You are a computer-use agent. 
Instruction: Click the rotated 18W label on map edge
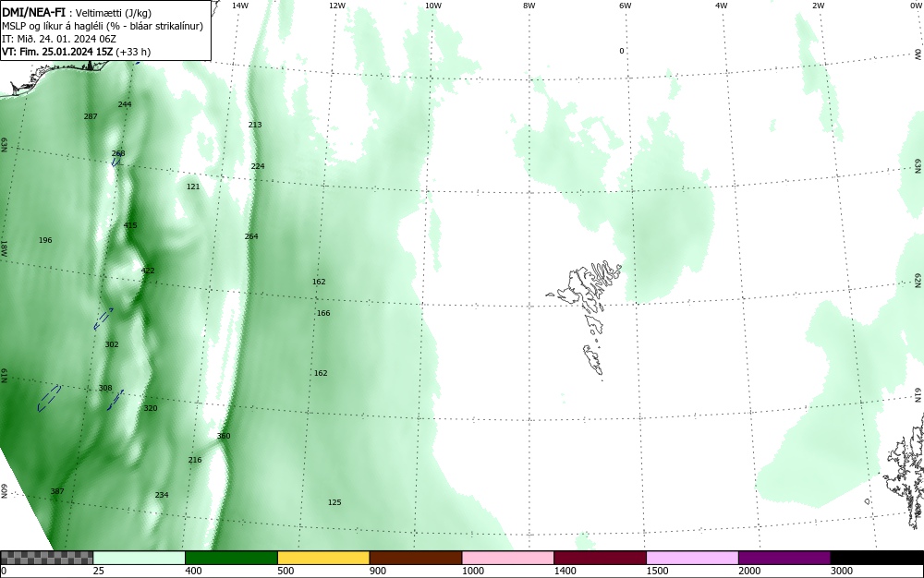[x=4, y=247]
